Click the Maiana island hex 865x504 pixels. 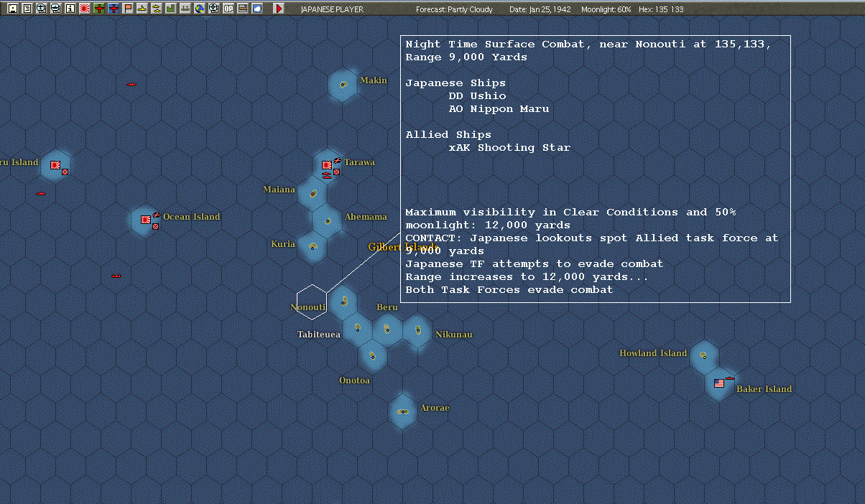(x=313, y=193)
